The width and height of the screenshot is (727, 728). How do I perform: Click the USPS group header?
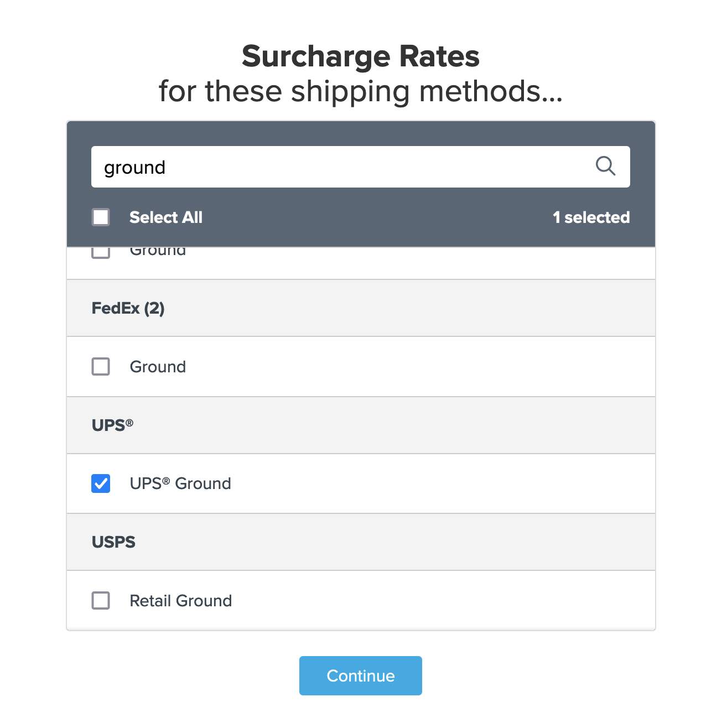[113, 542]
